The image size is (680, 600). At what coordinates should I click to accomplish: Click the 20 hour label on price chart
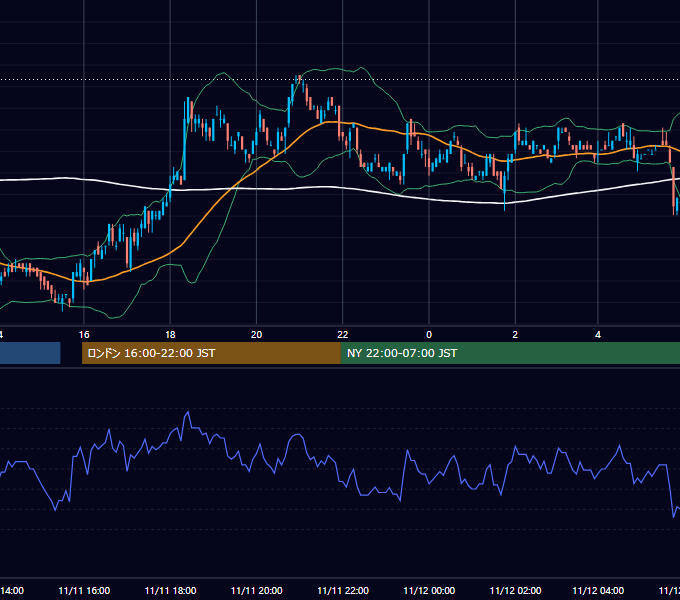coord(256,335)
